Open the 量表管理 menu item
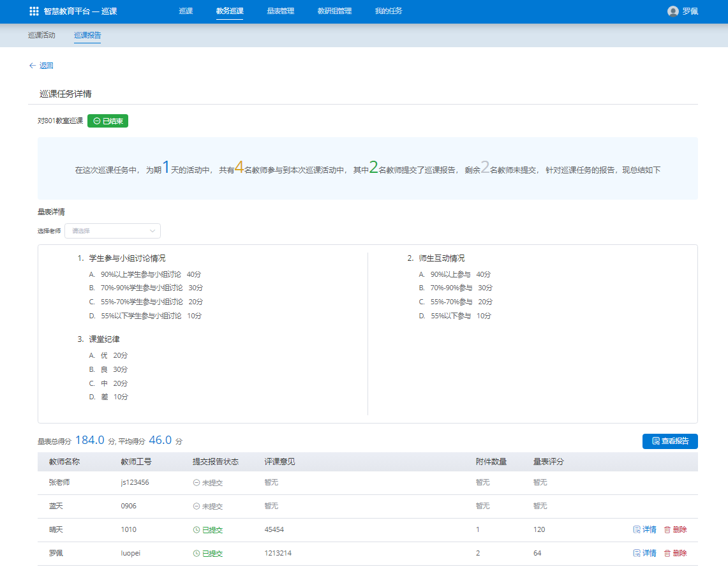 click(x=281, y=11)
